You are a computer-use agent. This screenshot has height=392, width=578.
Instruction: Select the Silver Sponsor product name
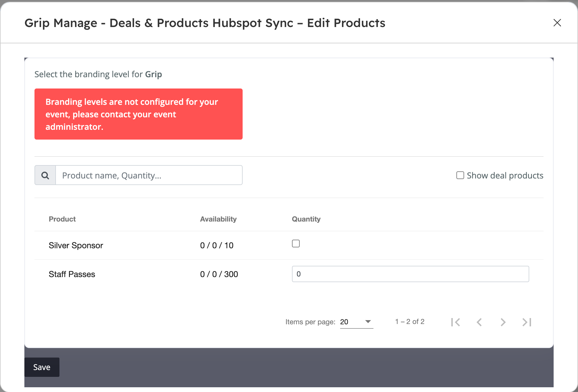click(76, 245)
